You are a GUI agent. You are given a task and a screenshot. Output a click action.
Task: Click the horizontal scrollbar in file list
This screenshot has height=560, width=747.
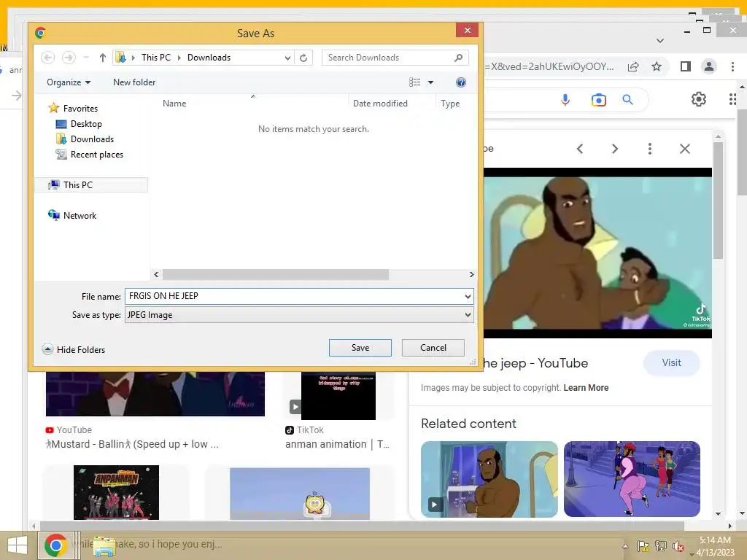275,275
